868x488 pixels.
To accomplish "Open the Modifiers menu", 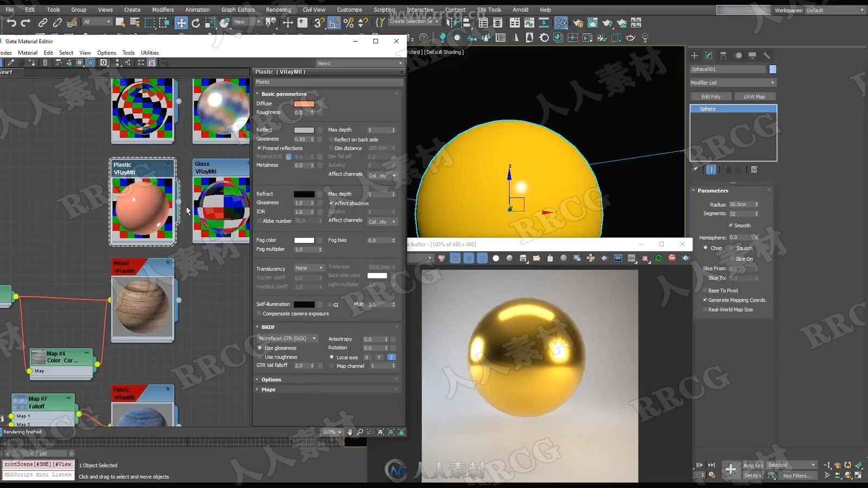I will point(163,10).
